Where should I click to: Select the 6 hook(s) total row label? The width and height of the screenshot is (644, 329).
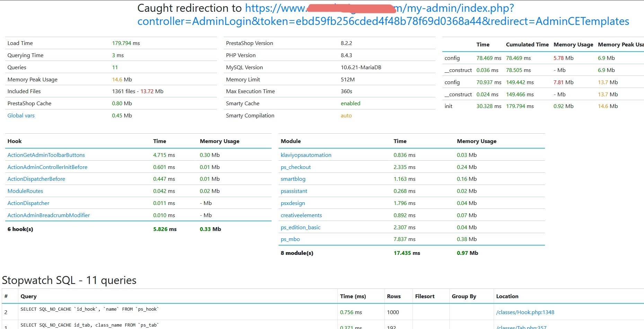tap(20, 229)
